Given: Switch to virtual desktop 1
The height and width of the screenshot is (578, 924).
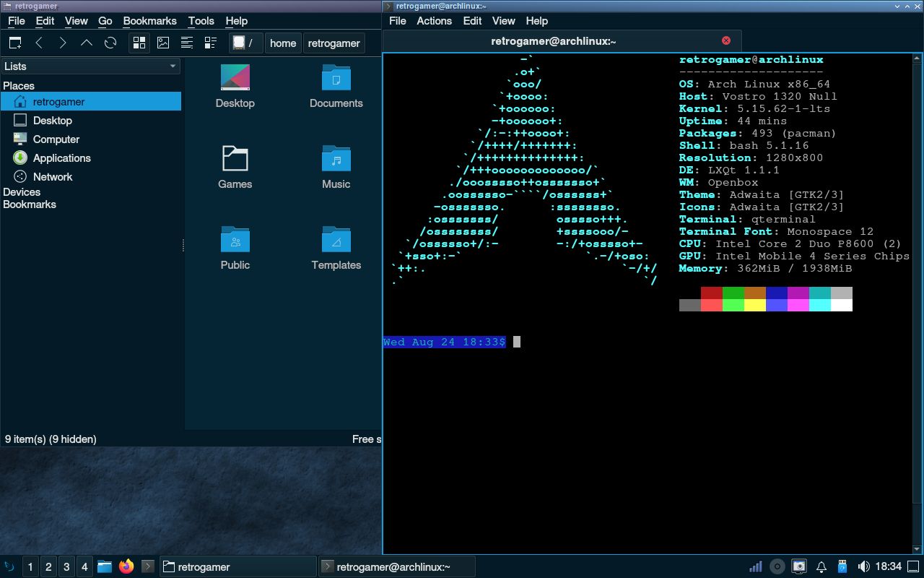Looking at the screenshot, I should point(30,567).
